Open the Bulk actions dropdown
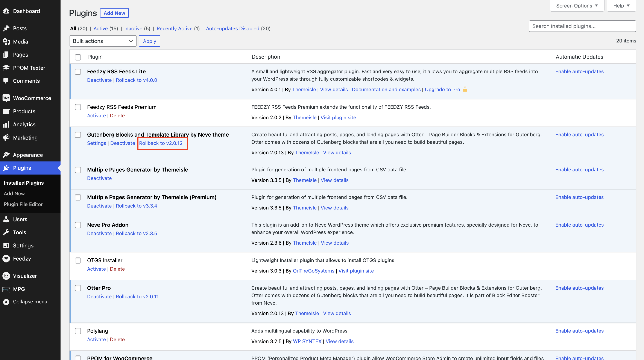The height and width of the screenshot is (360, 644). (x=103, y=41)
